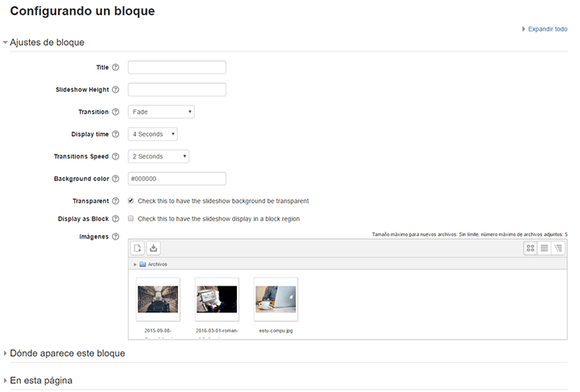Viewport: 580px width, 392px height.
Task: Open help for the Title field
Action: tap(115, 68)
